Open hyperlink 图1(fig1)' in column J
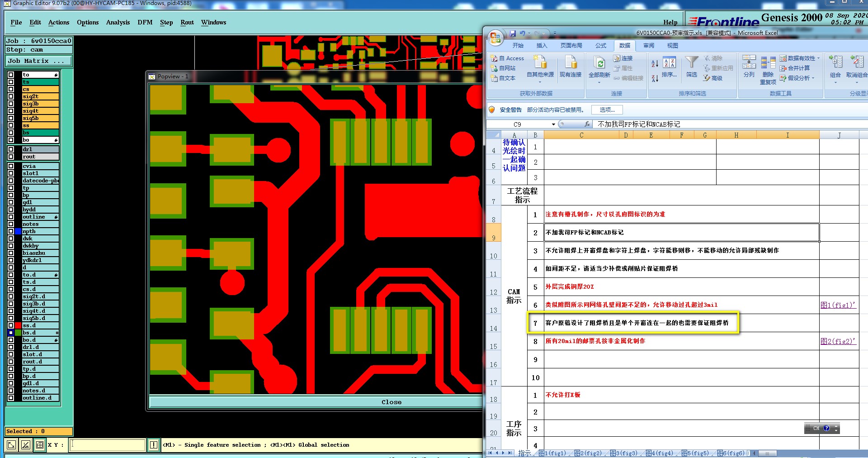 pos(839,305)
